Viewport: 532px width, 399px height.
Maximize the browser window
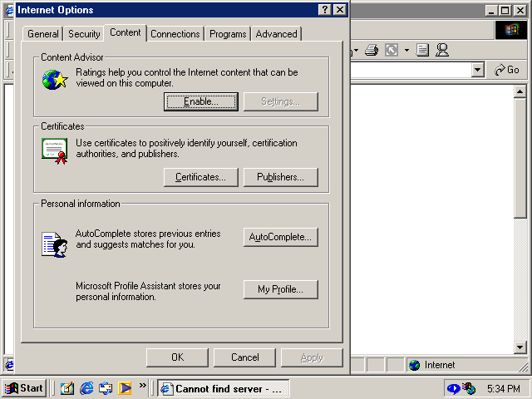(505, 11)
